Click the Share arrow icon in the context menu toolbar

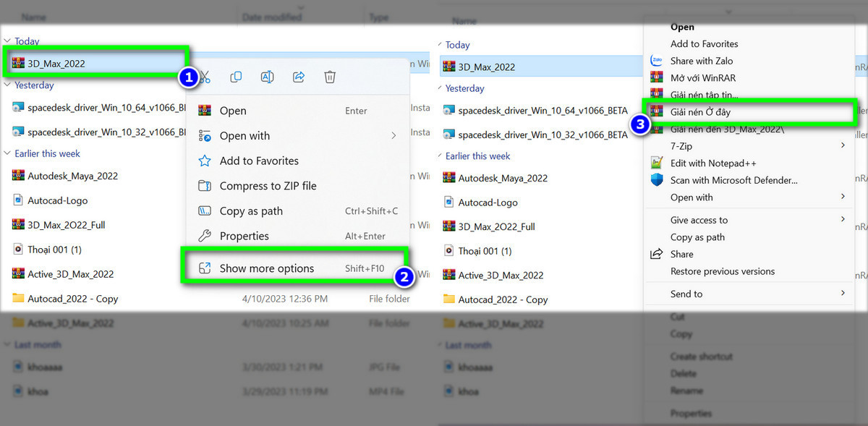pyautogui.click(x=299, y=77)
